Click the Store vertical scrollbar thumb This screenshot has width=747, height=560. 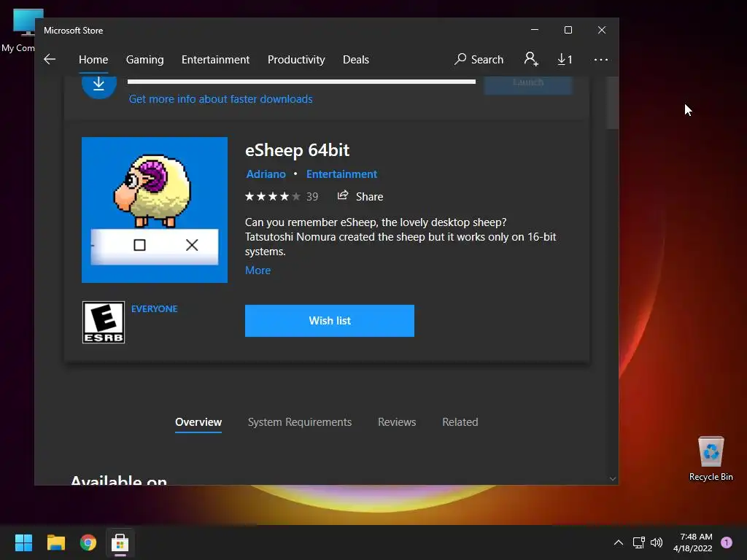(613, 102)
